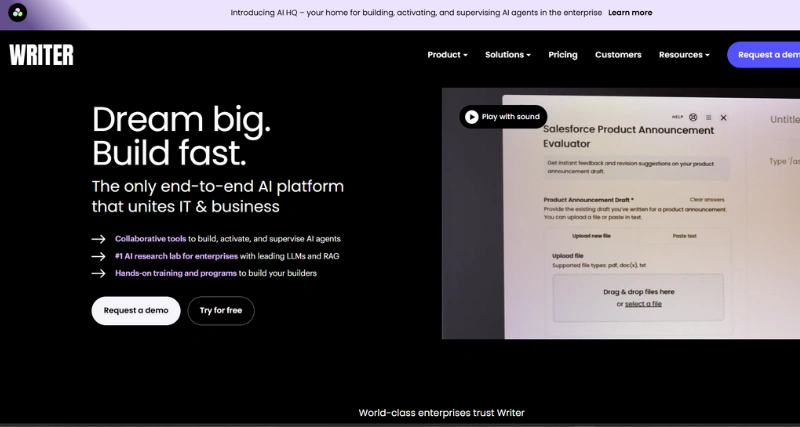Expand the Resources dropdown menu

click(x=684, y=55)
